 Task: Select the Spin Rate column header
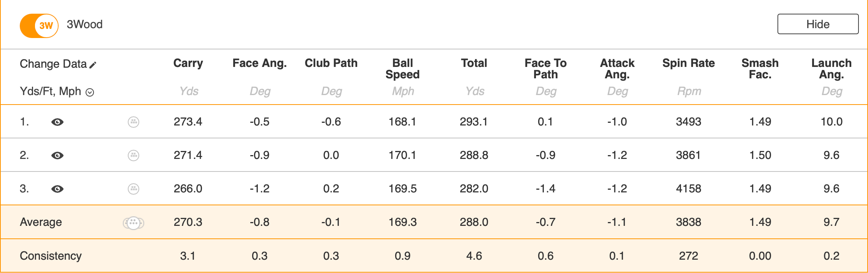point(688,63)
